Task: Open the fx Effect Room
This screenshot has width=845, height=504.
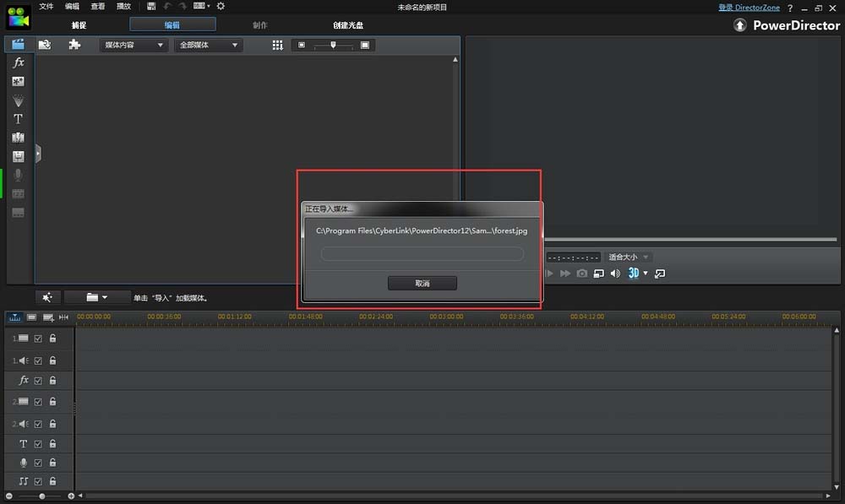Action: click(18, 62)
